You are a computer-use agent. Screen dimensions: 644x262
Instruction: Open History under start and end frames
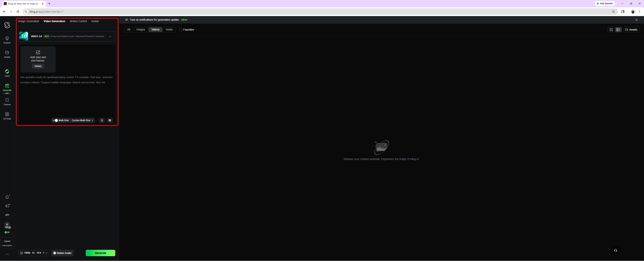38,66
